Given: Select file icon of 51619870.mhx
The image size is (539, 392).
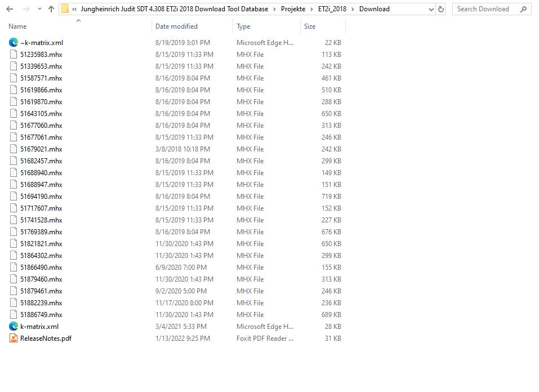Looking at the screenshot, I should [14, 101].
